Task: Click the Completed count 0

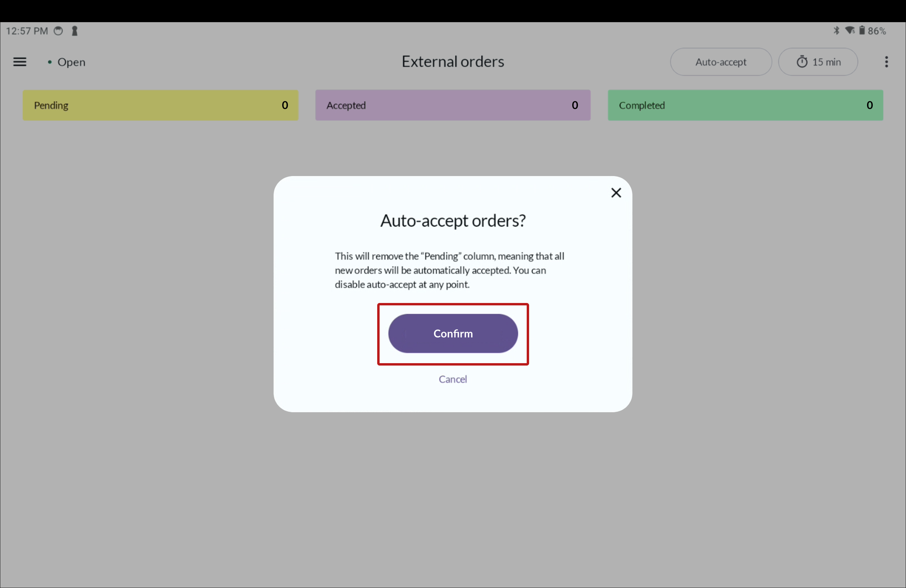Action: tap(870, 105)
